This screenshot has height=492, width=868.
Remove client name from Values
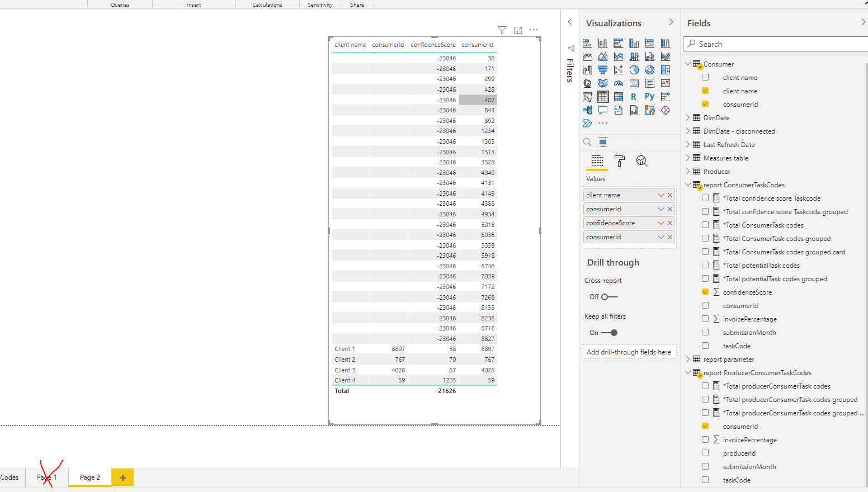[670, 195]
